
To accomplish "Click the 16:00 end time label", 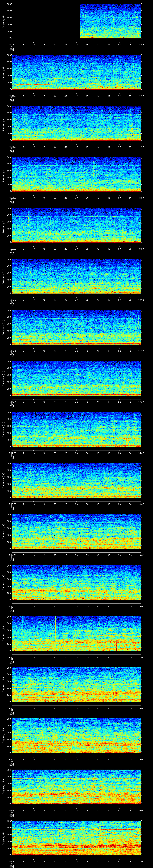I will pos(141,606).
